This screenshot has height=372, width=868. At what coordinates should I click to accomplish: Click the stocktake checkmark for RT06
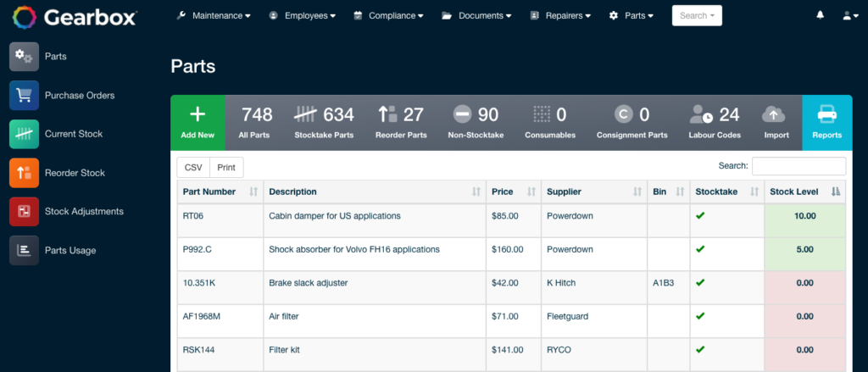[x=700, y=215]
